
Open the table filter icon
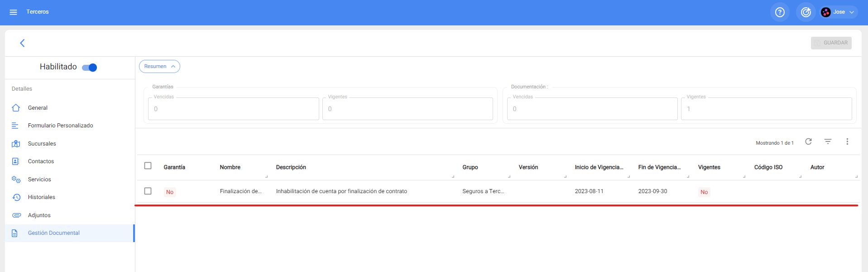pos(828,142)
